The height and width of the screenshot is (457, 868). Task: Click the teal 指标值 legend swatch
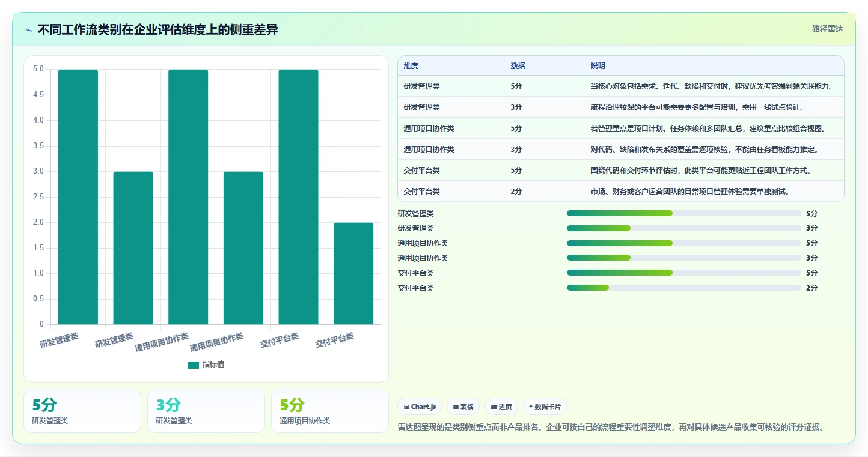point(193,365)
